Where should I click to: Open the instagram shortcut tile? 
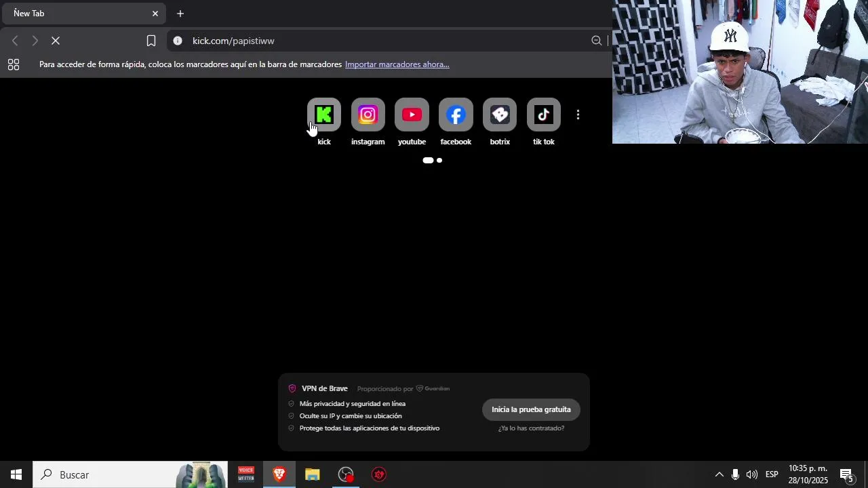(x=368, y=115)
